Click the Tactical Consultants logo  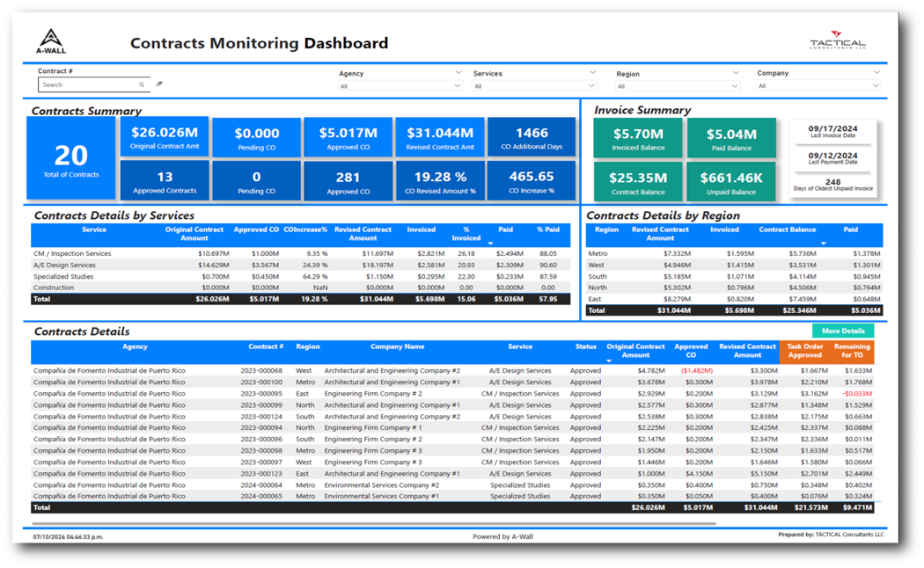coord(837,40)
